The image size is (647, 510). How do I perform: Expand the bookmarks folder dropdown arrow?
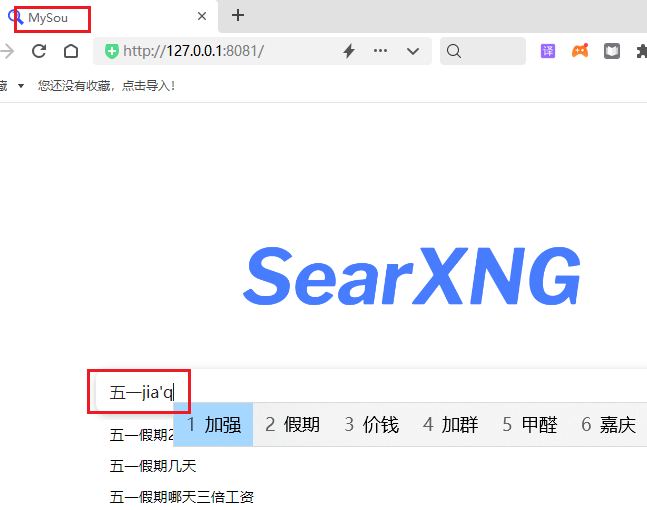[x=21, y=86]
